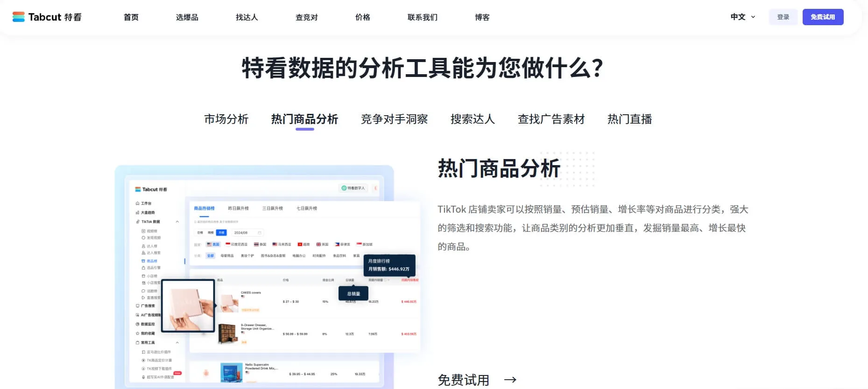This screenshot has height=389, width=868.
Task: Click the pink box product thumbnail
Action: [x=188, y=306]
